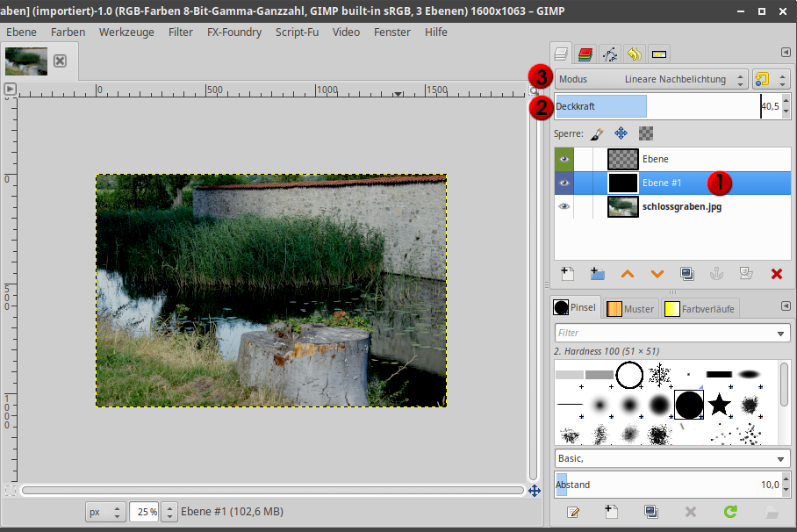Refresh brushes with the green arrow icon
Viewport: 797px width, 532px height.
click(x=729, y=512)
